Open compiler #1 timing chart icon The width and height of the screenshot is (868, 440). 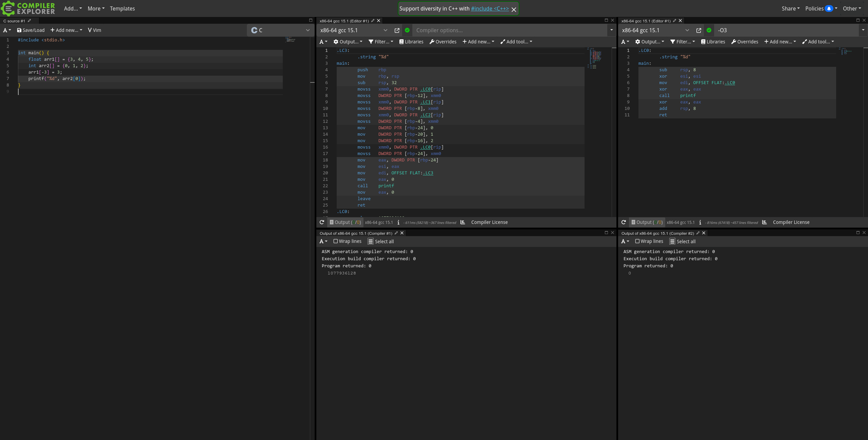point(462,222)
